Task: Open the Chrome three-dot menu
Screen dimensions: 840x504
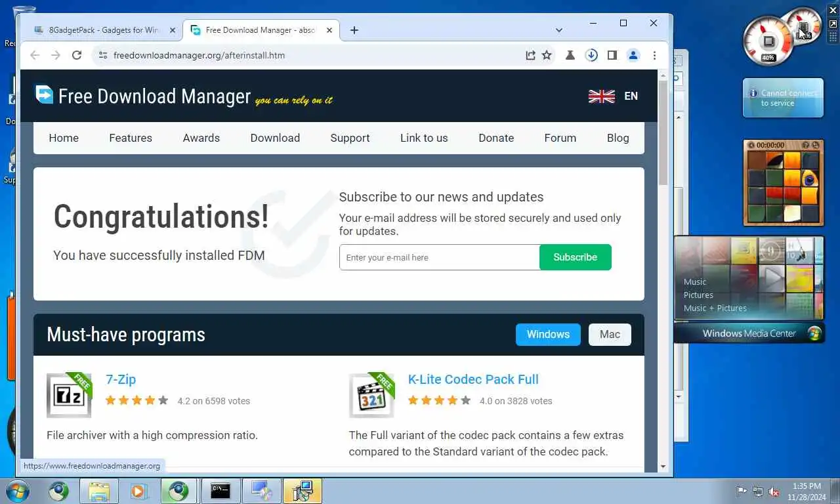Action: click(x=654, y=55)
